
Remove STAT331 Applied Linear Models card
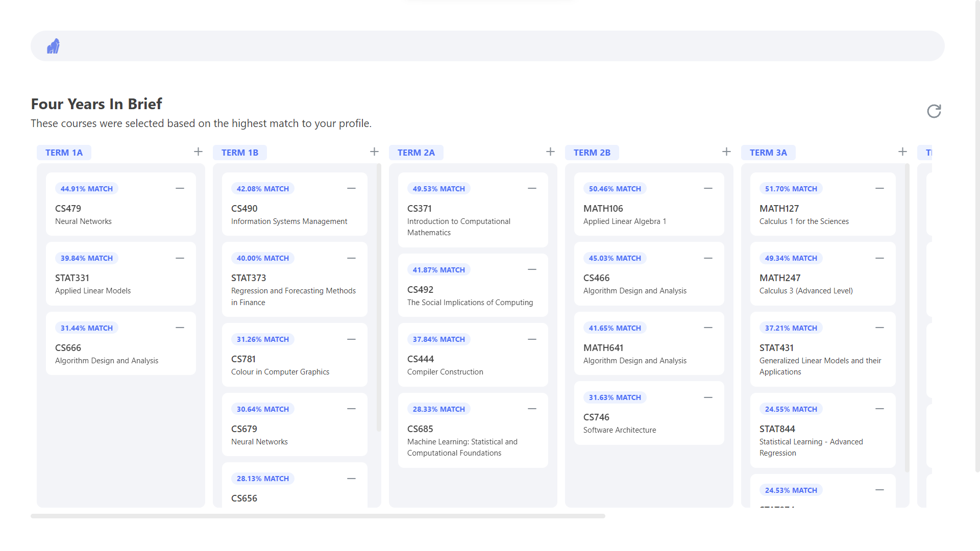pos(180,258)
